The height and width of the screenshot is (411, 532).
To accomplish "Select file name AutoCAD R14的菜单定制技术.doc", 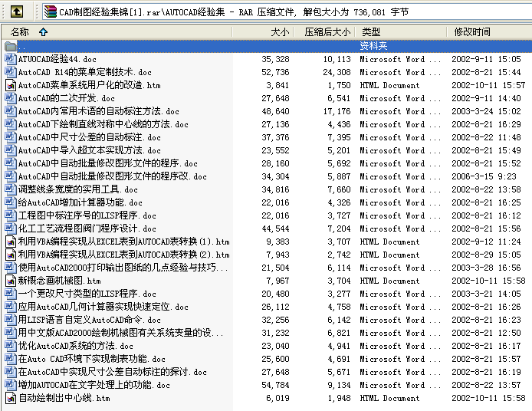I will point(85,72).
